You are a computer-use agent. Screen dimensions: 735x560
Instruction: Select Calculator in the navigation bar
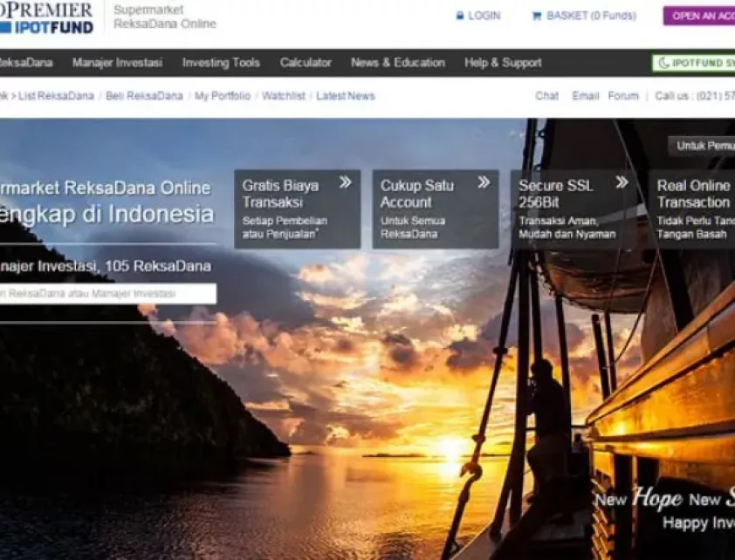pos(306,63)
